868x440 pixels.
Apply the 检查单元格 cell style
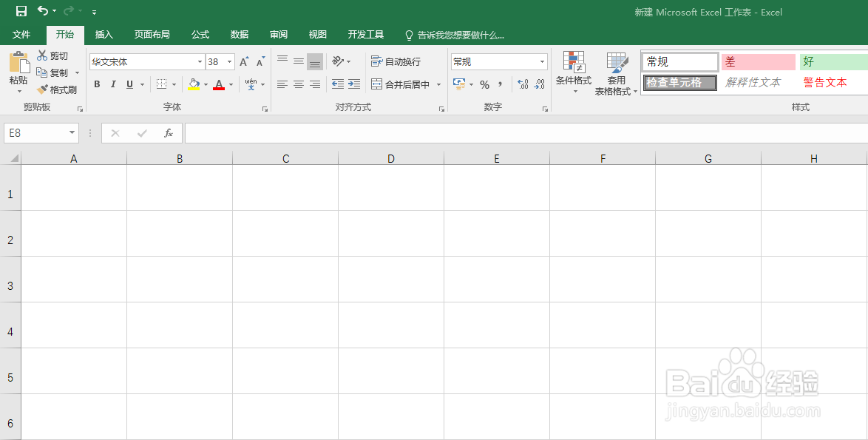tap(678, 82)
